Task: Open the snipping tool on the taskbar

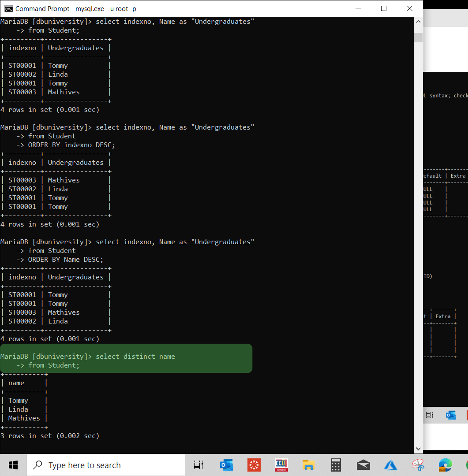Action: coord(418,465)
